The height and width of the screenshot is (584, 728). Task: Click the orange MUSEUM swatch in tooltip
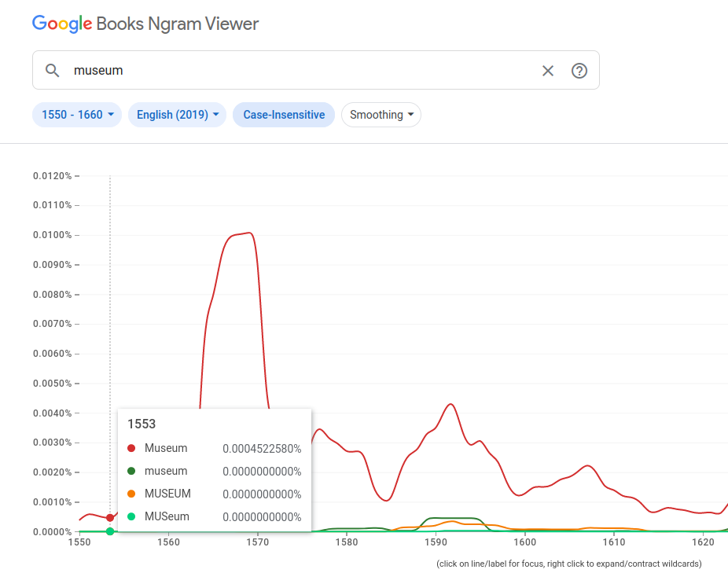[131, 494]
